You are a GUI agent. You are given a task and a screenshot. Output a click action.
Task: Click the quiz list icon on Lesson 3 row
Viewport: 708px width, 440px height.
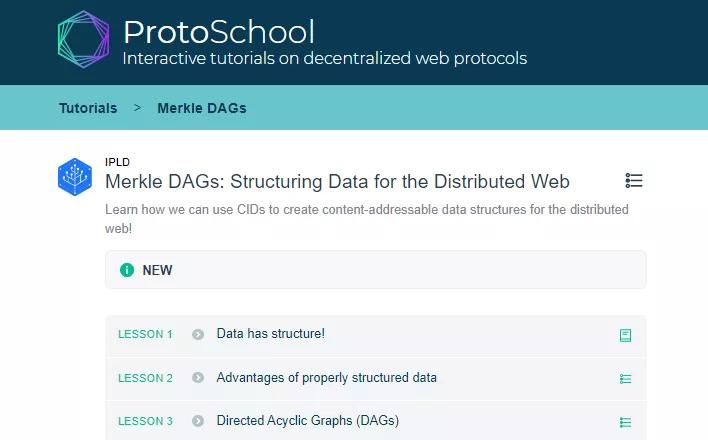coord(625,422)
